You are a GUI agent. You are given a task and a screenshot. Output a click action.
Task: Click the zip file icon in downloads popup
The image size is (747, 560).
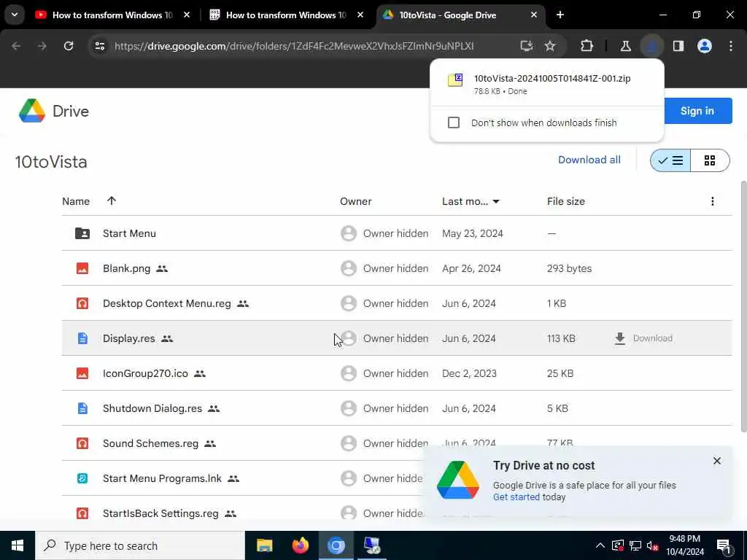tap(455, 79)
